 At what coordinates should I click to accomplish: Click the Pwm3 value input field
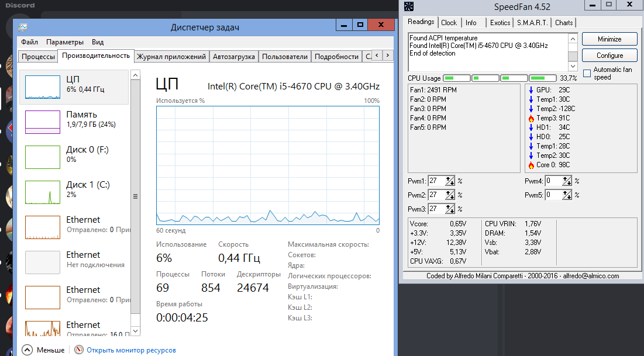(x=436, y=209)
